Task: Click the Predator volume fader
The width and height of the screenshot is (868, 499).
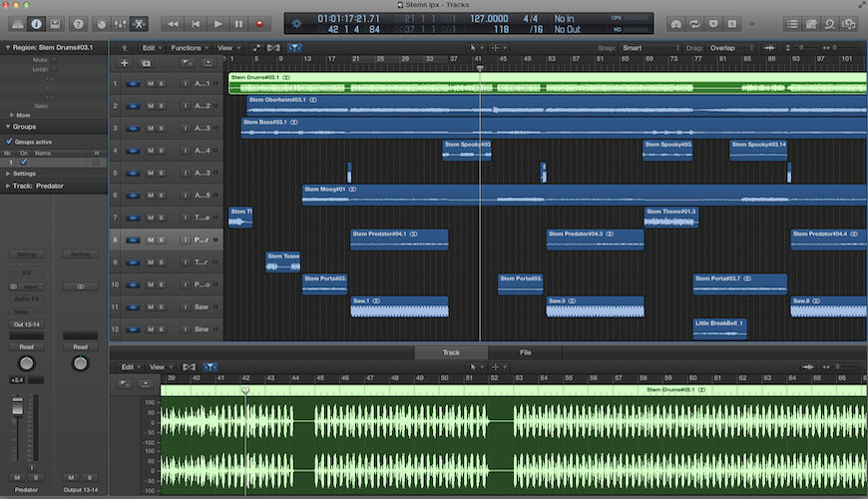Action: click(18, 407)
